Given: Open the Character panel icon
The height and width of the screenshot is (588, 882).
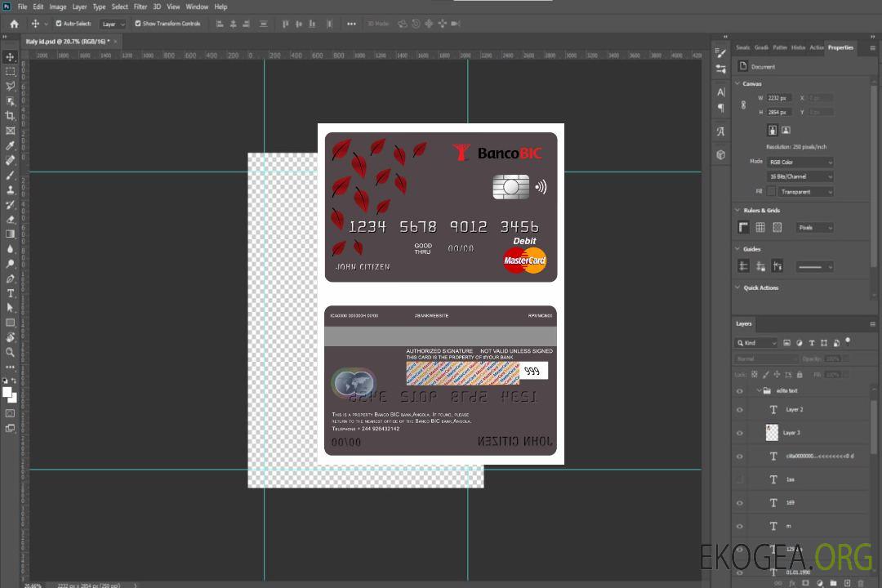Looking at the screenshot, I should coord(720,91).
